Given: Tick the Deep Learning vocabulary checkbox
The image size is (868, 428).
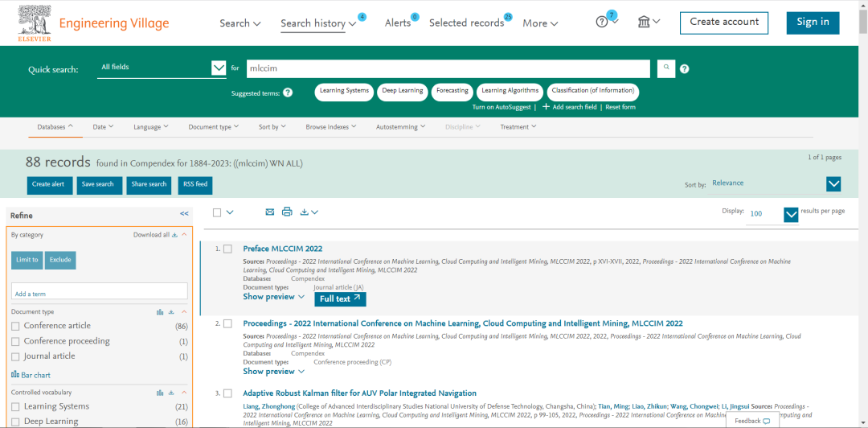Looking at the screenshot, I should point(15,422).
